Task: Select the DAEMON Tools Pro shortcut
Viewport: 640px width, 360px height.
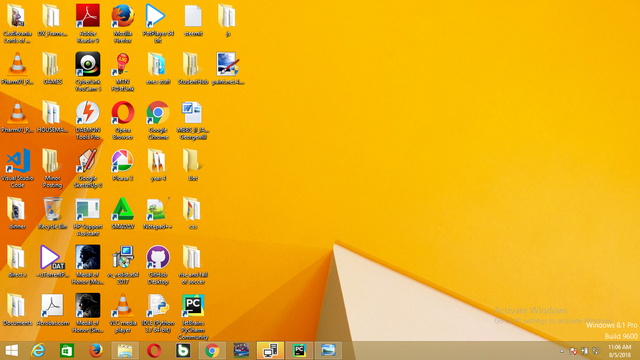Action: coord(88,120)
